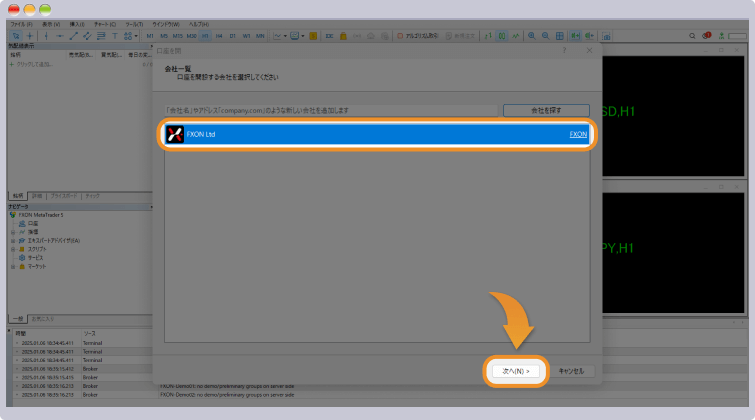The height and width of the screenshot is (420, 755).
Task: Switch to the Tick tab in Market Watch
Action: pyautogui.click(x=91, y=195)
